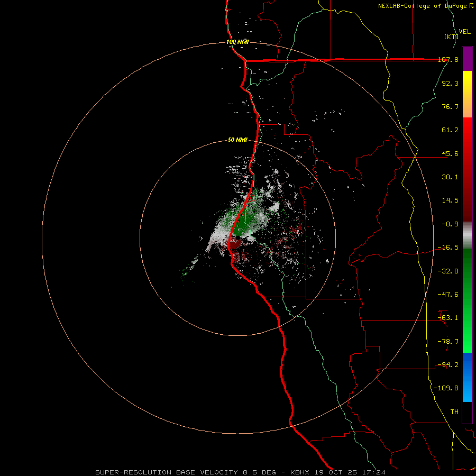
Task: Select the 30.1 velocity scale value
Action: click(450, 177)
